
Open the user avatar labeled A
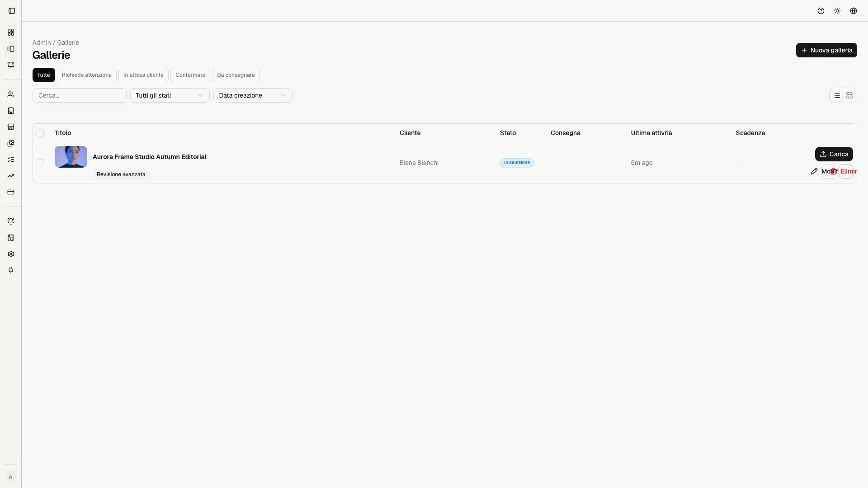pyautogui.click(x=10, y=477)
